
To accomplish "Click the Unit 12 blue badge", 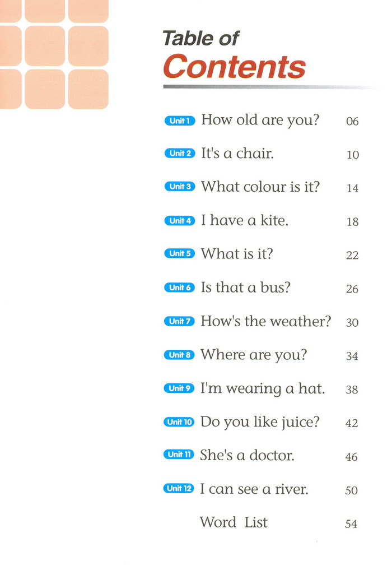I will pyautogui.click(x=179, y=488).
